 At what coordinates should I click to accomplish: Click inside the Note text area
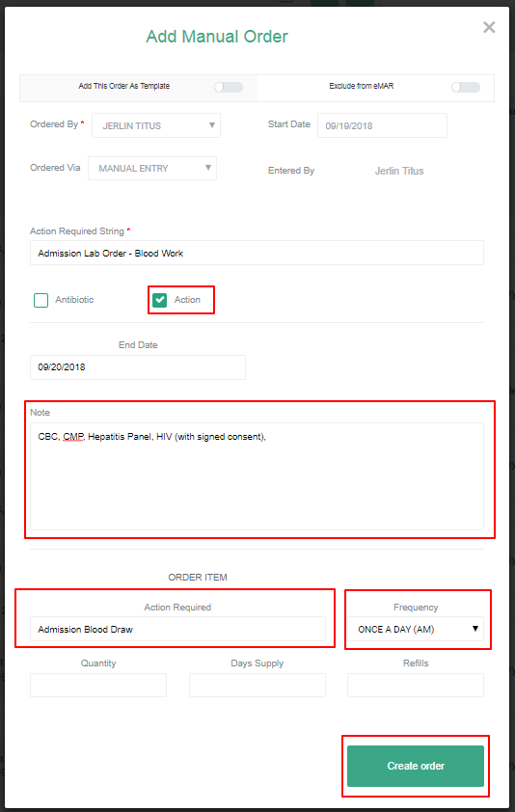tap(257, 476)
